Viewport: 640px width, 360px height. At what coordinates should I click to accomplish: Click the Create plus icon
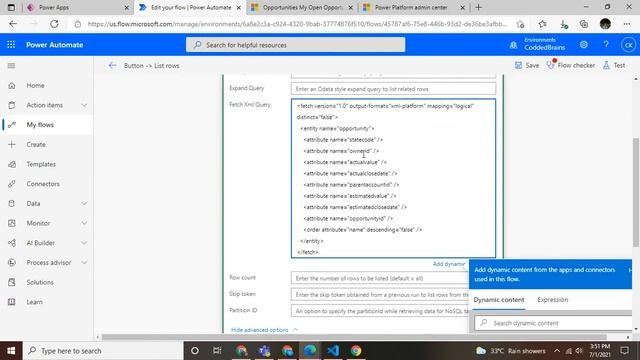click(12, 144)
